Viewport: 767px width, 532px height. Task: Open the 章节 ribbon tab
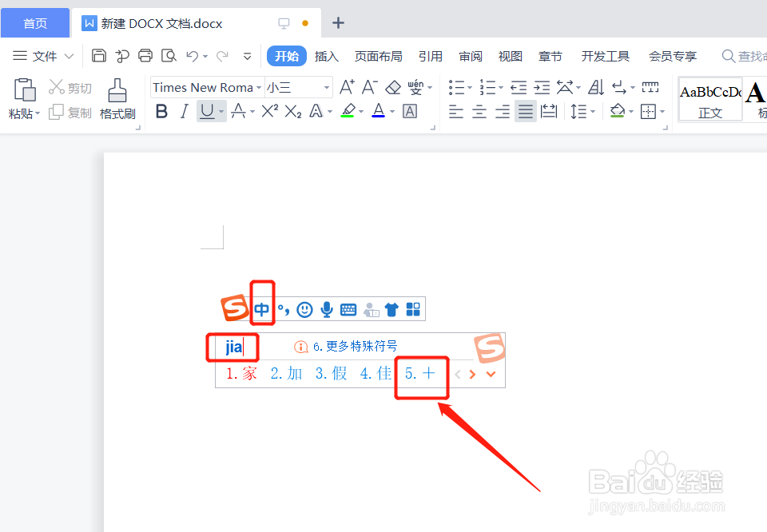click(x=550, y=56)
